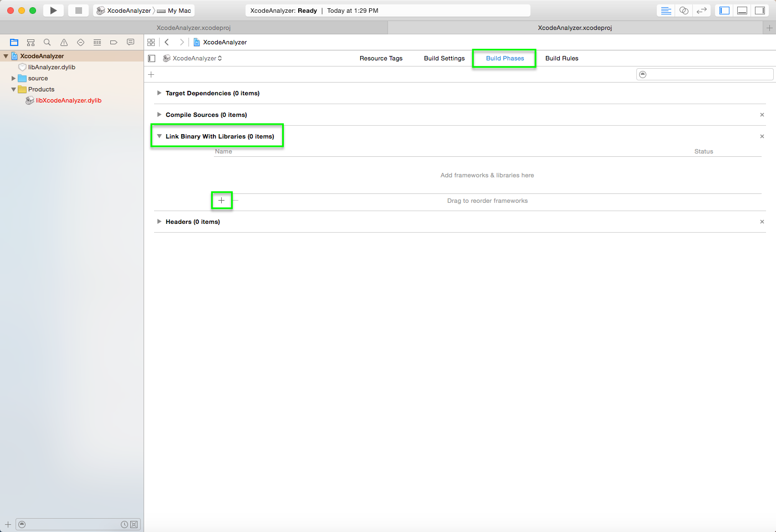Open the Build Rules tab
This screenshot has width=776, height=532.
point(561,58)
